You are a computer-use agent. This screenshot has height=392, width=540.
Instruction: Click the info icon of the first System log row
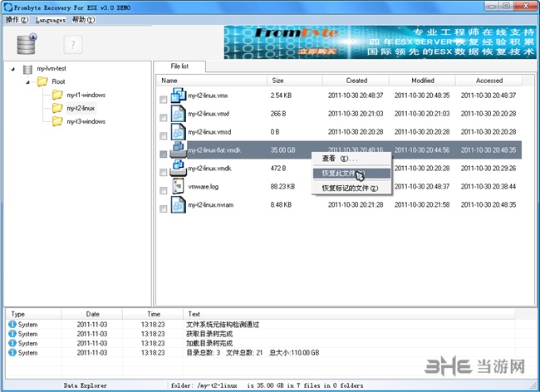12,325
